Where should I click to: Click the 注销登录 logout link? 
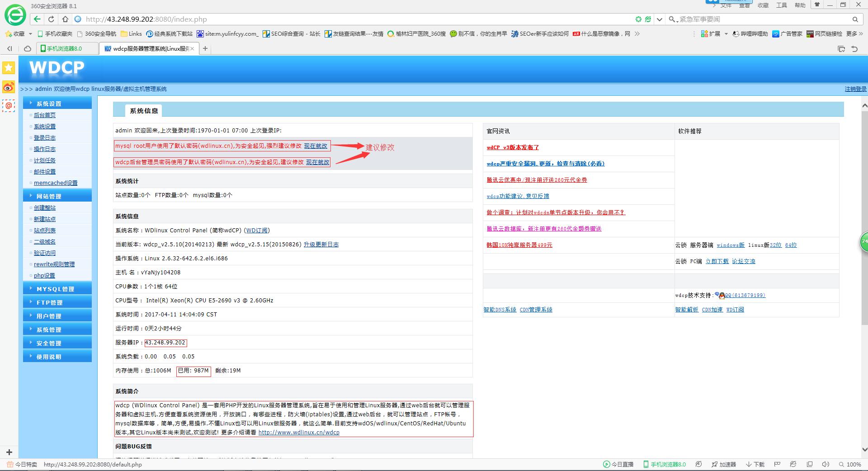click(855, 89)
